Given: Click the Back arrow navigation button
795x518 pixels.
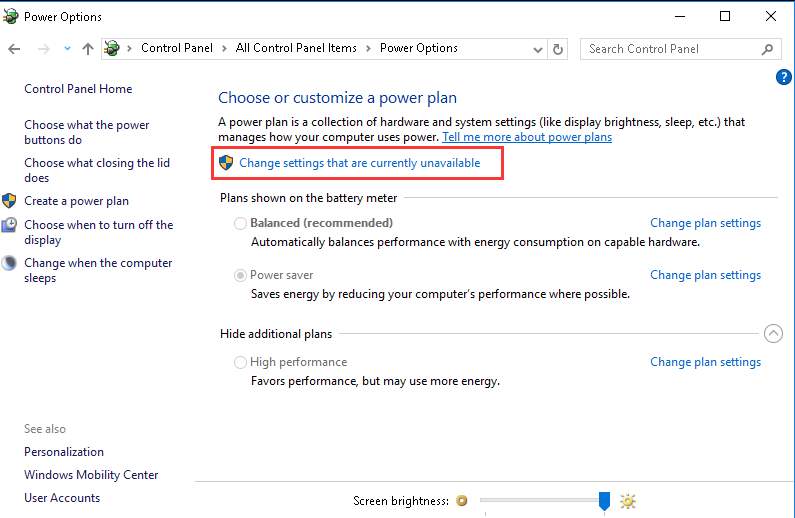Looking at the screenshot, I should pyautogui.click(x=14, y=48).
